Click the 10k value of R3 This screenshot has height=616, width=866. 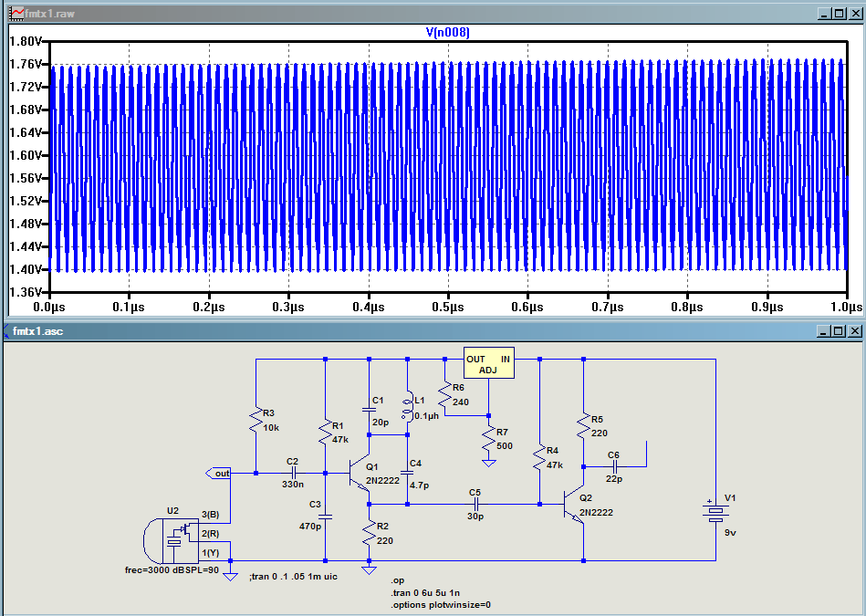[x=271, y=428]
